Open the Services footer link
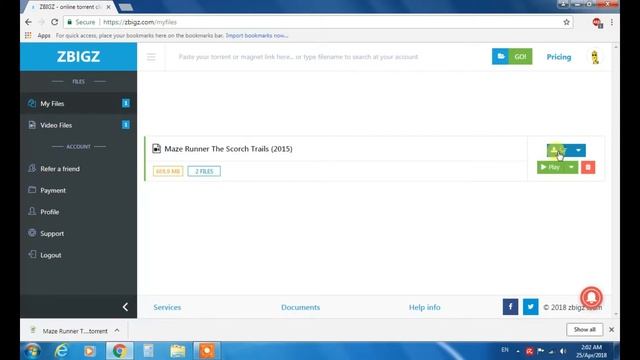Image resolution: width=640 pixels, height=360 pixels. click(167, 307)
